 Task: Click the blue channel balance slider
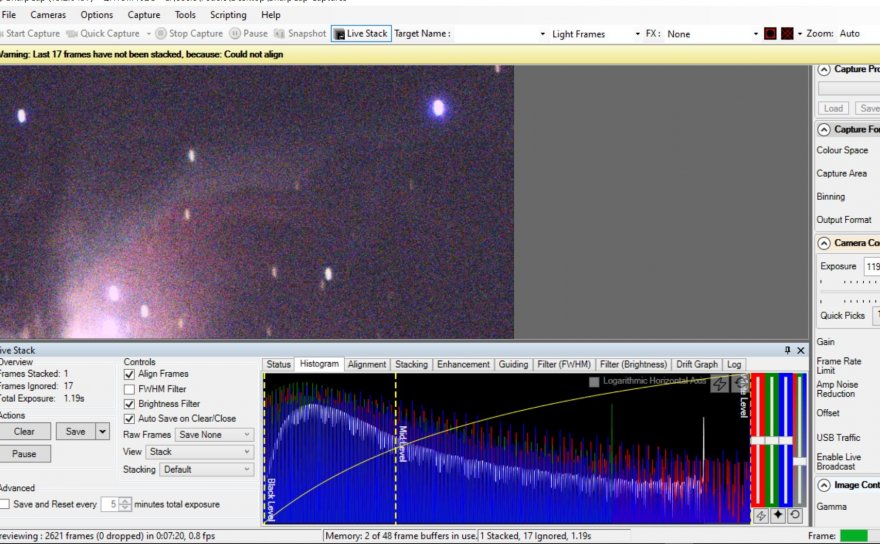786,440
